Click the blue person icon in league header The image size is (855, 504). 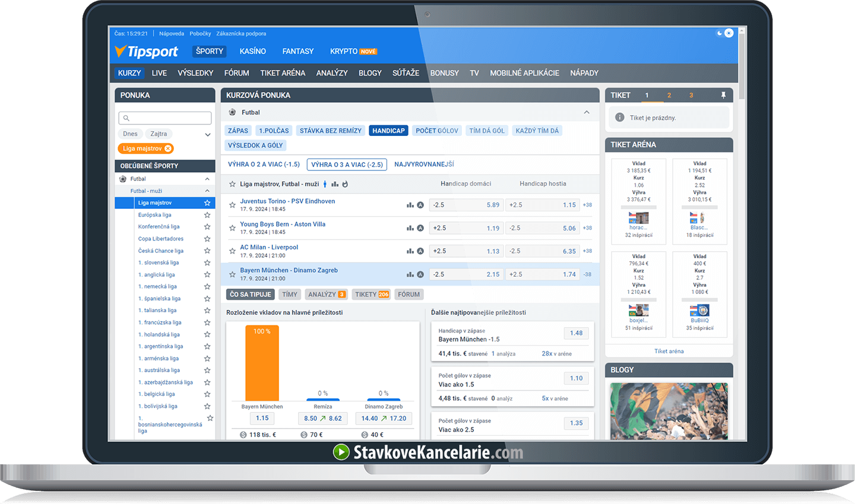click(x=325, y=184)
